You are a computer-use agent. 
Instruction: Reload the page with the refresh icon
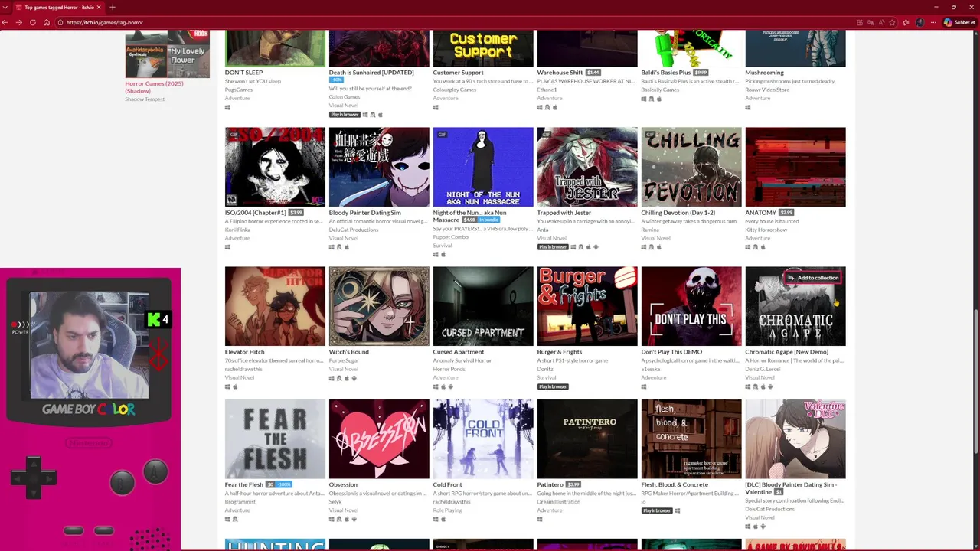33,22
